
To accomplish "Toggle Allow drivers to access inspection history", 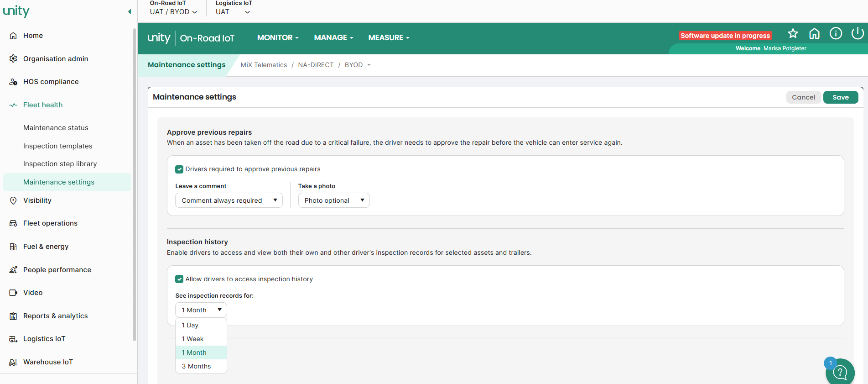I will coord(179,279).
